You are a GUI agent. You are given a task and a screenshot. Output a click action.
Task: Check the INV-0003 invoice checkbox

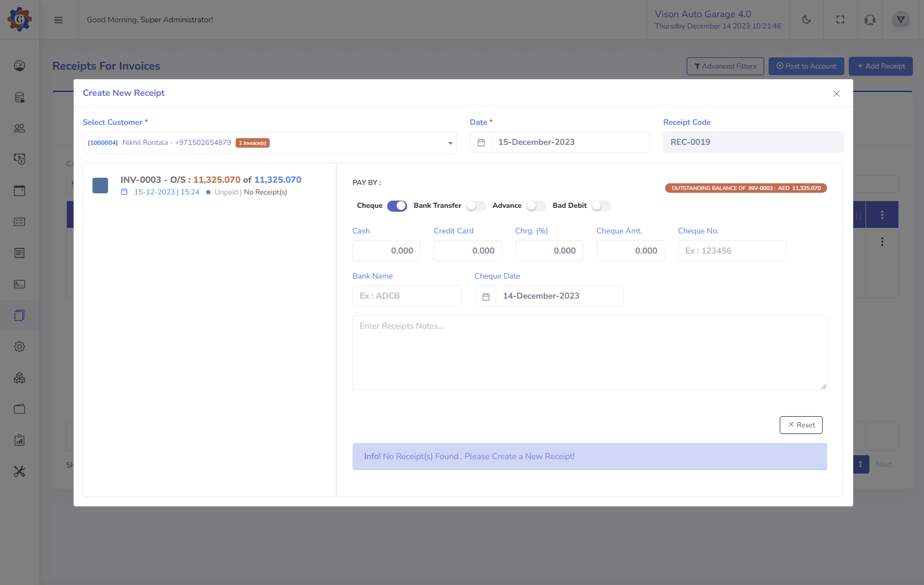point(100,186)
